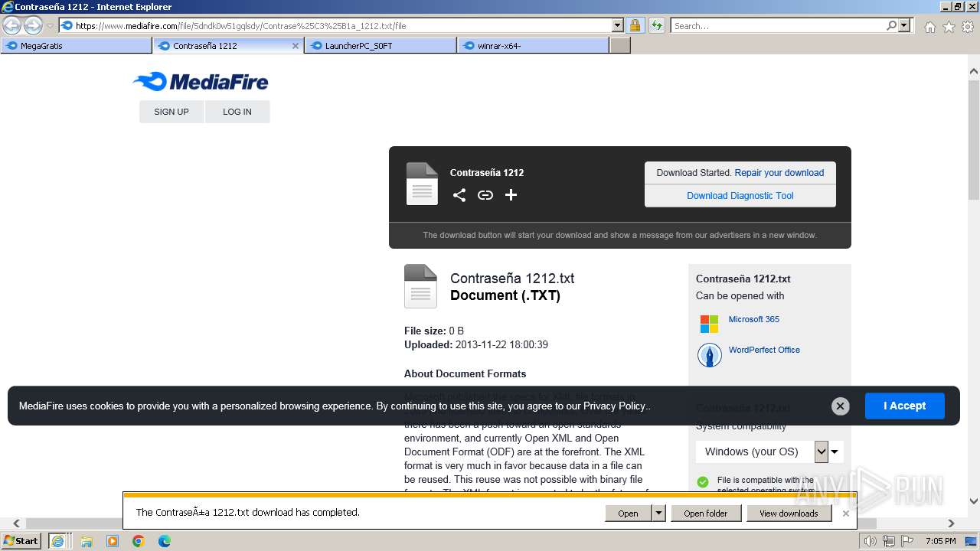Viewport: 980px width, 551px height.
Task: Click the clock showing 7:05 PM
Action: point(940,541)
